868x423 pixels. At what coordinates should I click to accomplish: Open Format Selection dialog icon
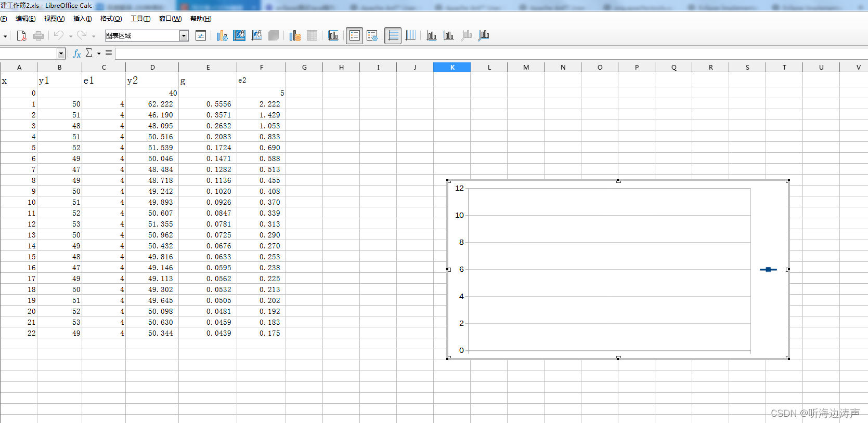coord(201,35)
